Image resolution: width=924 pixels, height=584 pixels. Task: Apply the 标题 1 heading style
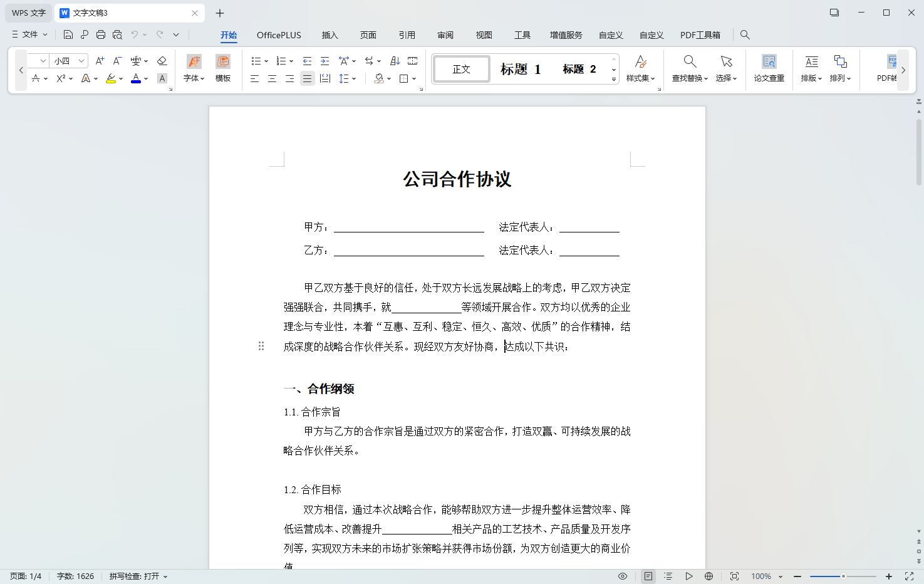(x=519, y=69)
